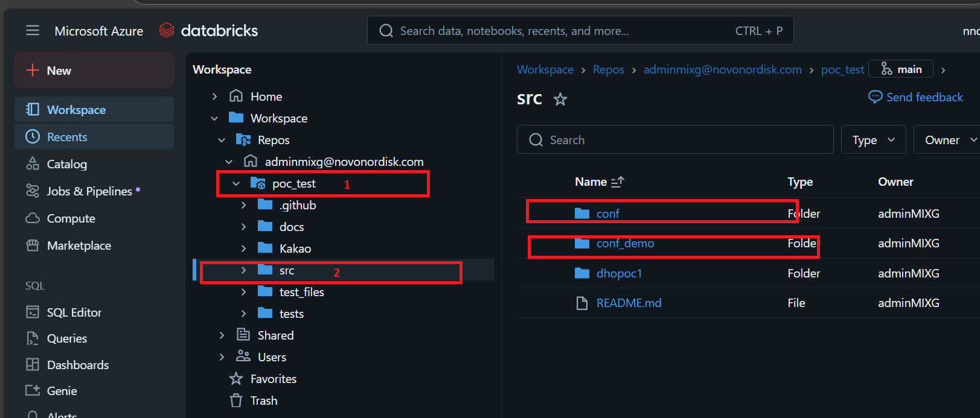980x418 pixels.
Task: Click the Type column header
Action: pyautogui.click(x=800, y=182)
